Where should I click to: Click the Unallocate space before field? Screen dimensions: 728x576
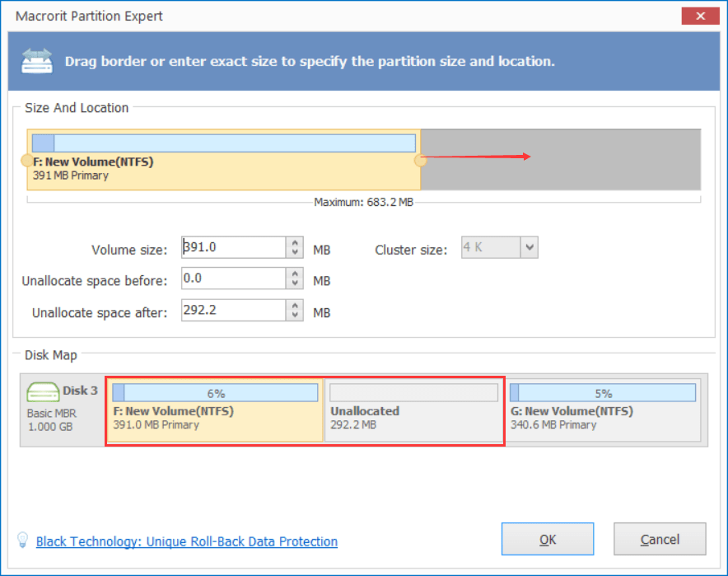234,279
